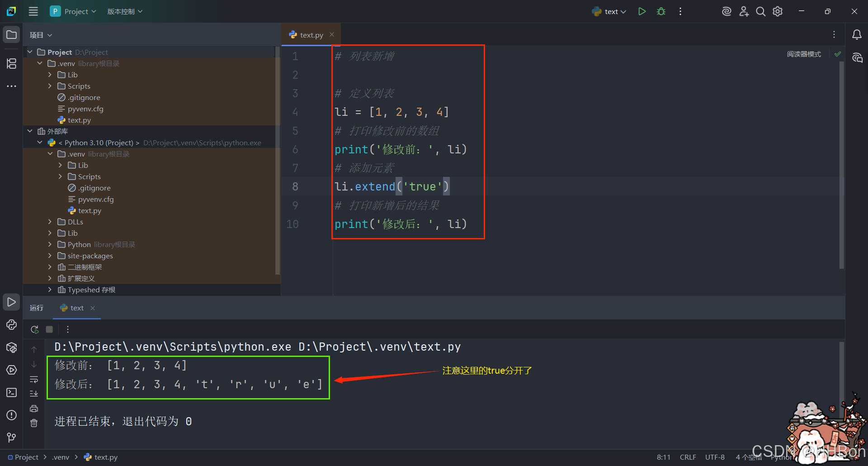Open the 版本控制 dropdown

click(125, 11)
